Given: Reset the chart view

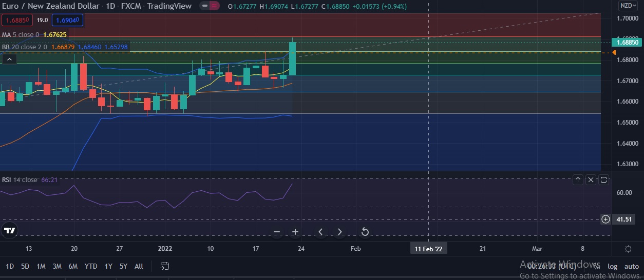Looking at the screenshot, I should coord(365,232).
